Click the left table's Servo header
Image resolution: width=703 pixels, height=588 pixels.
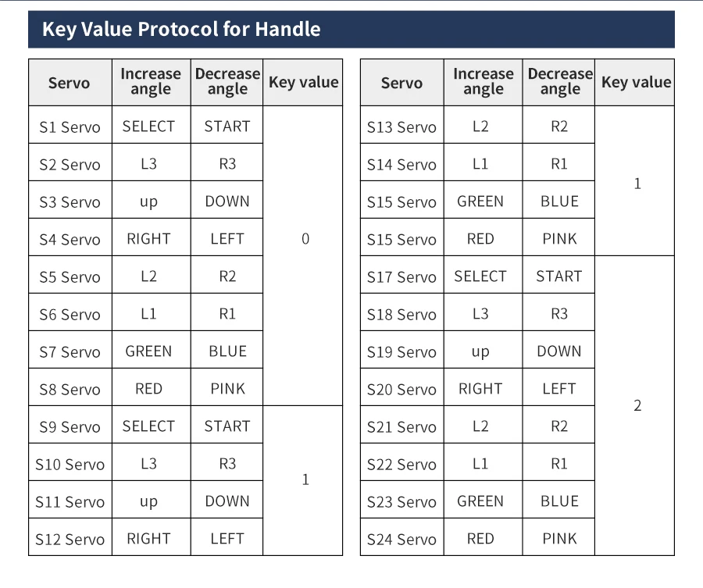click(x=70, y=83)
